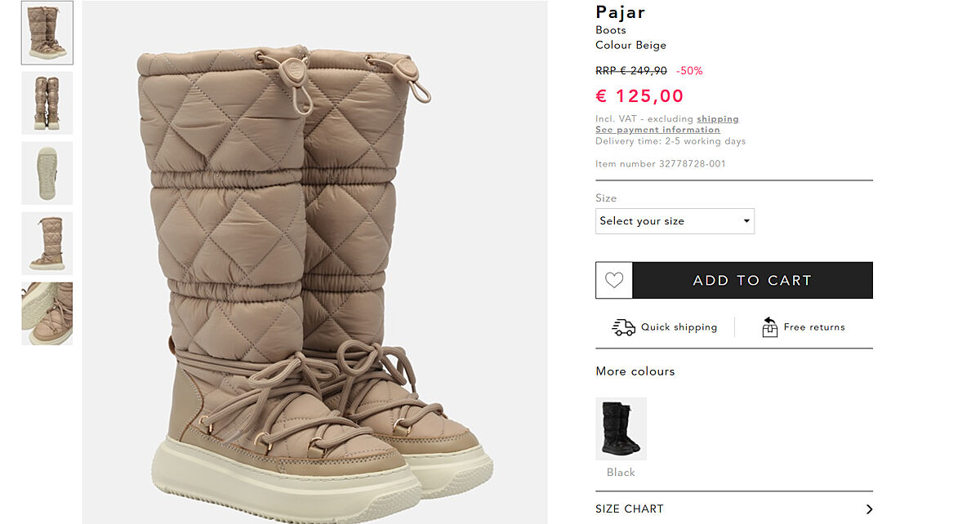Screen dimensions: 980x524
Task: Click the free returns box icon
Action: tap(769, 327)
